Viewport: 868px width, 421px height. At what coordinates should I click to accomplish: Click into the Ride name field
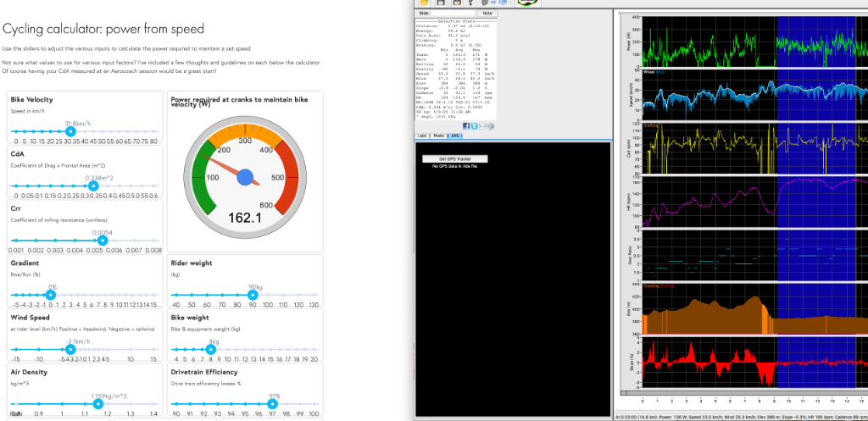coord(453,13)
